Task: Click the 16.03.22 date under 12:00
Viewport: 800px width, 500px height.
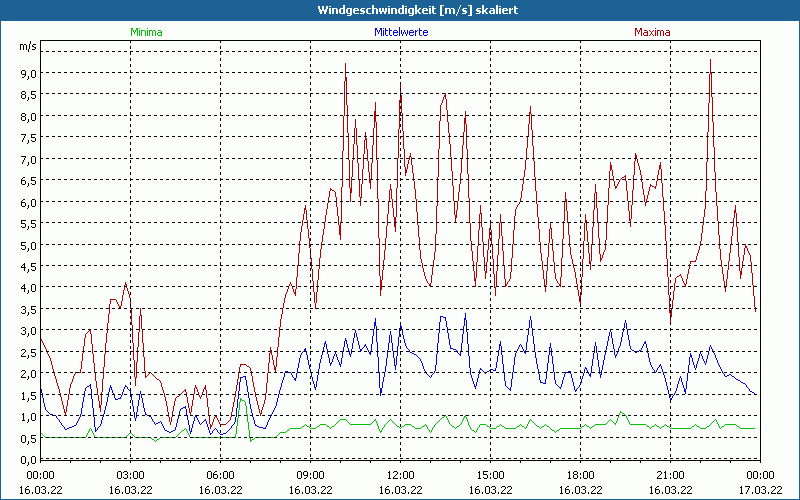Action: click(x=401, y=490)
